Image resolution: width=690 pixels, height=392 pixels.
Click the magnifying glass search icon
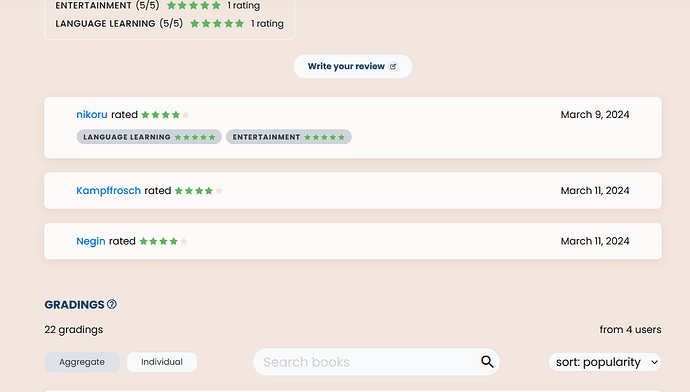[x=487, y=362]
